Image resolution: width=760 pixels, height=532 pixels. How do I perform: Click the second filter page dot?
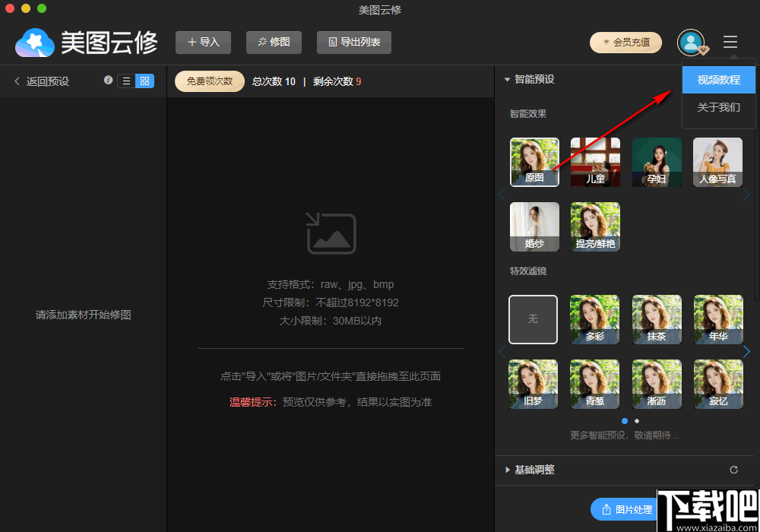click(x=637, y=421)
